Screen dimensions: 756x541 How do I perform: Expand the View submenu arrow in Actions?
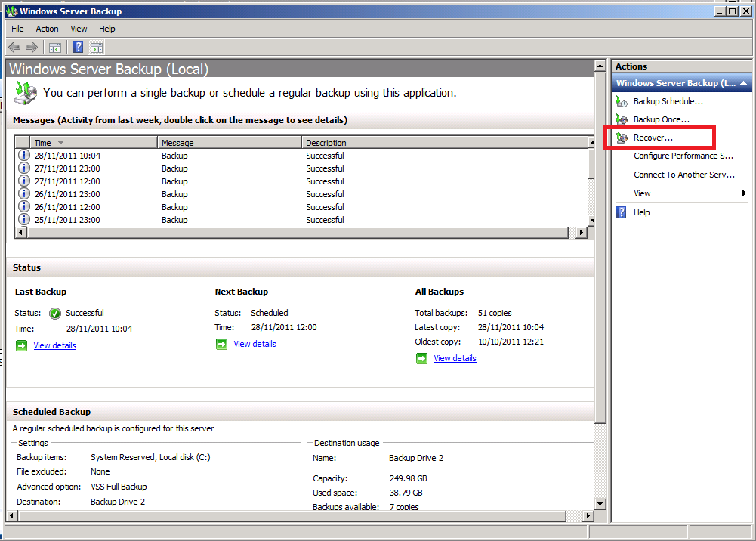[x=745, y=193]
